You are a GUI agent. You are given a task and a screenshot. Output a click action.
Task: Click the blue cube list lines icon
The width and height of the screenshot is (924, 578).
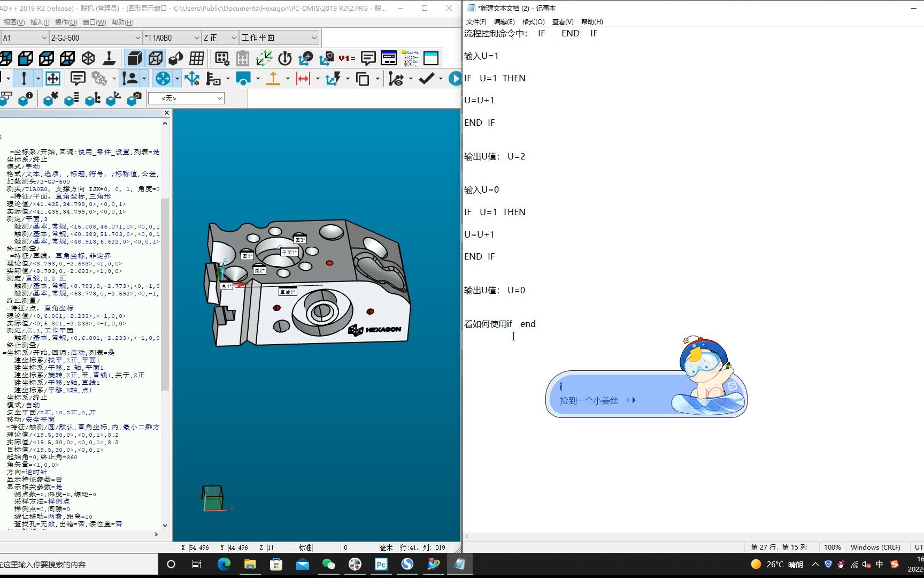pos(71,98)
